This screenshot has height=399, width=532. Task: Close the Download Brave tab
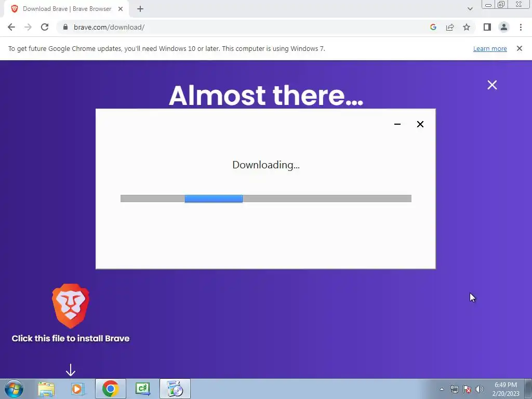click(x=121, y=9)
